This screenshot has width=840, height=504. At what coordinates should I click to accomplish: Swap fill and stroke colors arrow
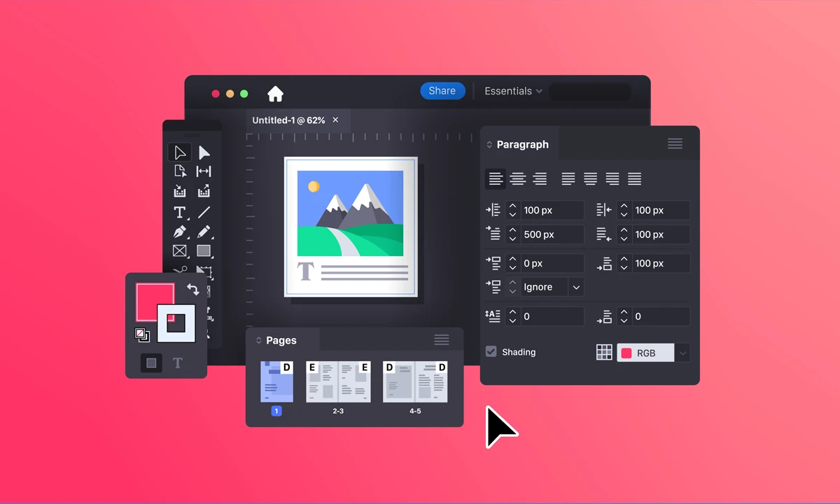[x=193, y=289]
